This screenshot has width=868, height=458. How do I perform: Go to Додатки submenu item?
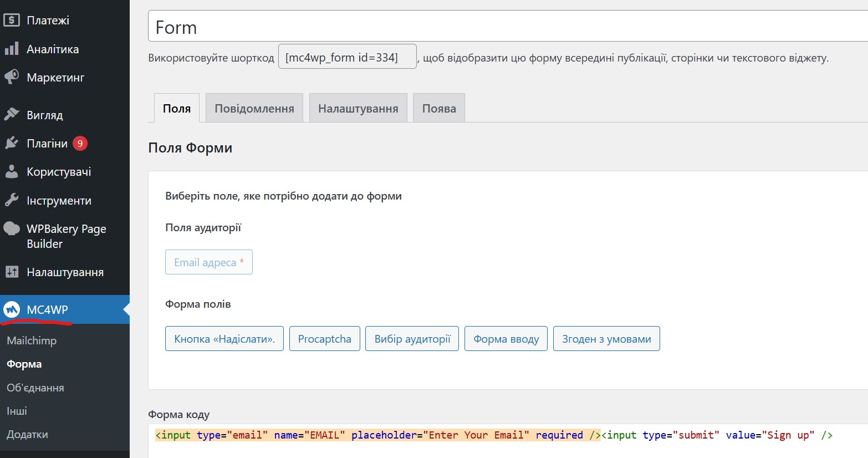[27, 434]
